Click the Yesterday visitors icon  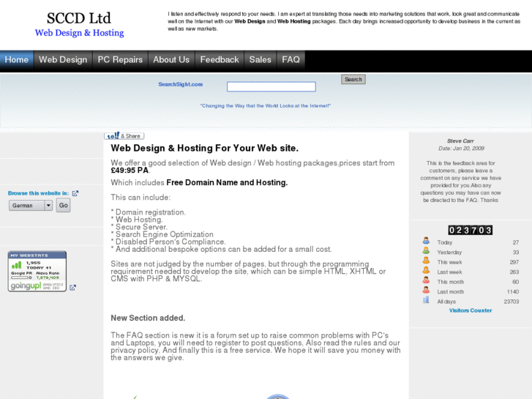(426, 251)
